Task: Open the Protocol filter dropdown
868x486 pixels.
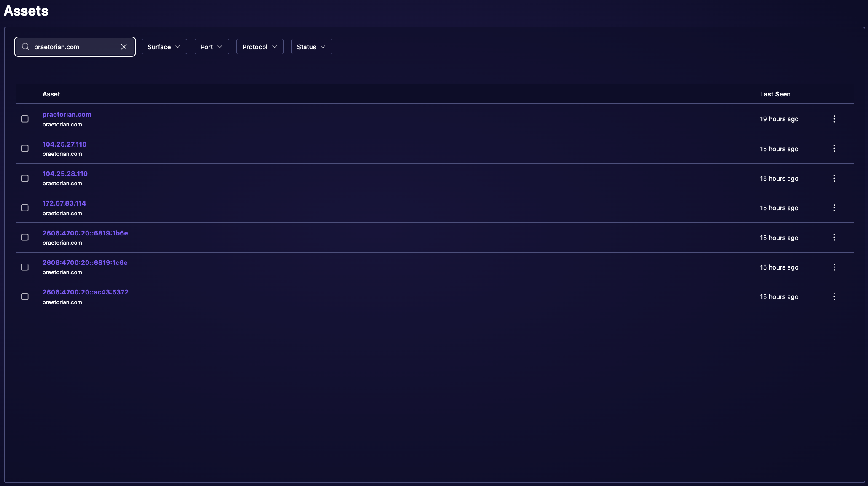Action: (260, 47)
